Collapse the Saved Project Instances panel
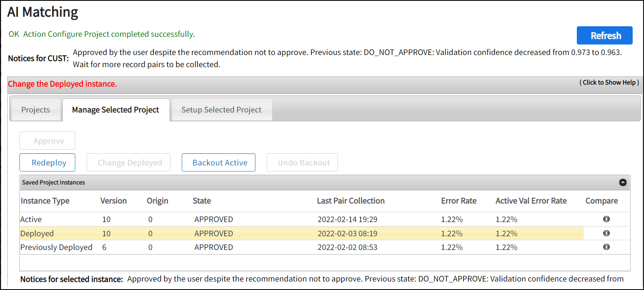The width and height of the screenshot is (644, 290). [x=623, y=182]
